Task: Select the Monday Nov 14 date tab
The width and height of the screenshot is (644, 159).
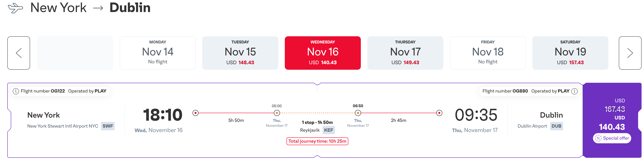Action: pyautogui.click(x=158, y=53)
